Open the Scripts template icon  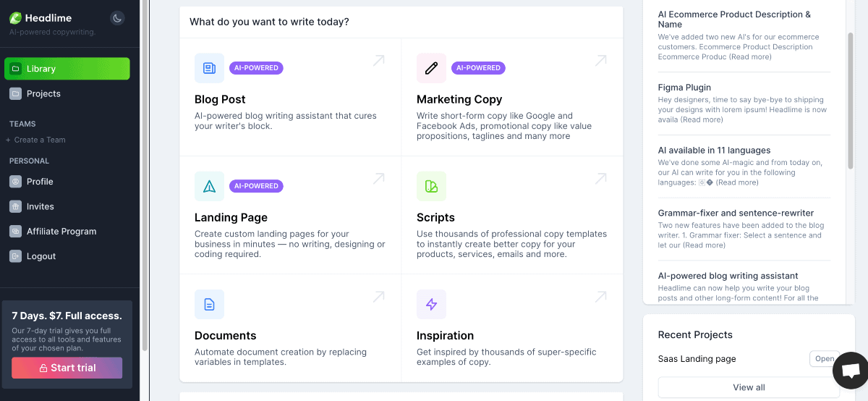pyautogui.click(x=431, y=186)
